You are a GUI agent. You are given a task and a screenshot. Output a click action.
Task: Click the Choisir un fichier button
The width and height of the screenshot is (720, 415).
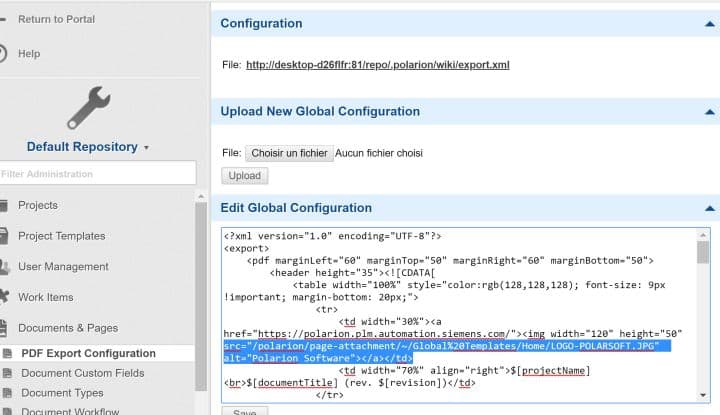click(x=289, y=153)
